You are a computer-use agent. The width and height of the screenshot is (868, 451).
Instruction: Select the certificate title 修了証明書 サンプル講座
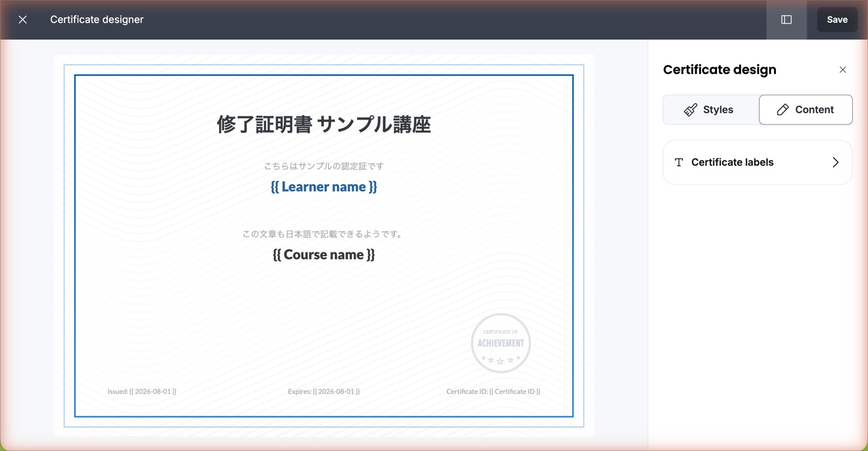click(x=324, y=125)
